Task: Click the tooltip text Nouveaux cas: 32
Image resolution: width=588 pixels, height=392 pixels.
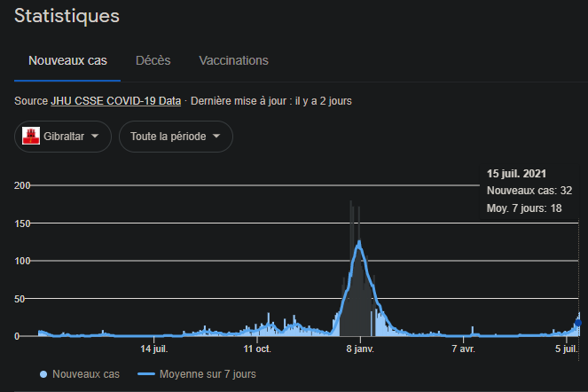Action: point(529,191)
